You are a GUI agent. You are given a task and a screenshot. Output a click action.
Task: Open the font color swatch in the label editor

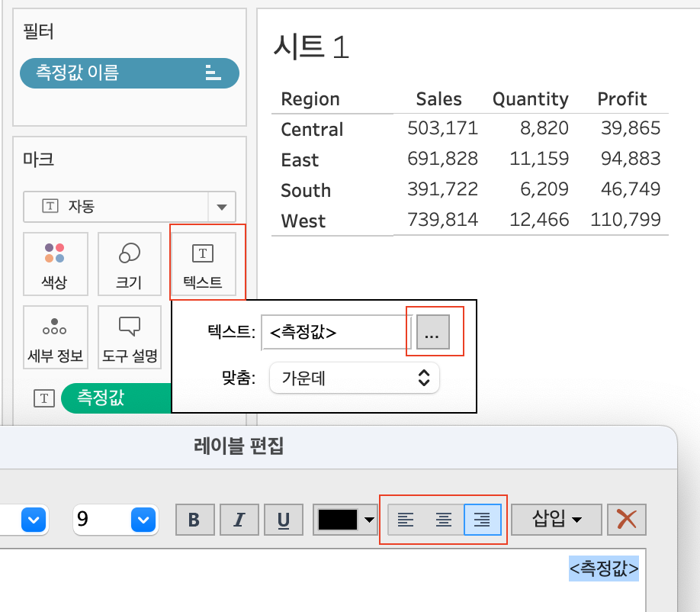coord(340,520)
